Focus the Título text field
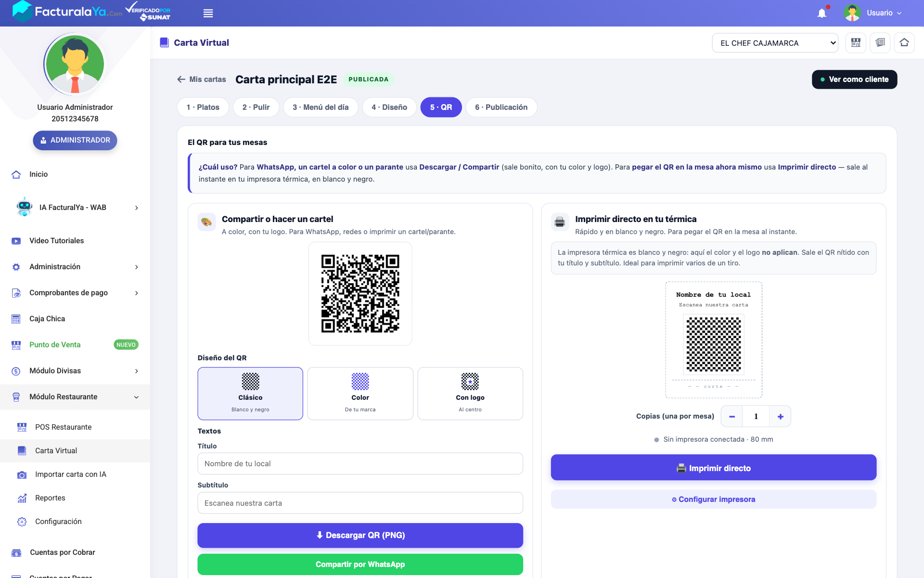The height and width of the screenshot is (578, 924). tap(360, 464)
